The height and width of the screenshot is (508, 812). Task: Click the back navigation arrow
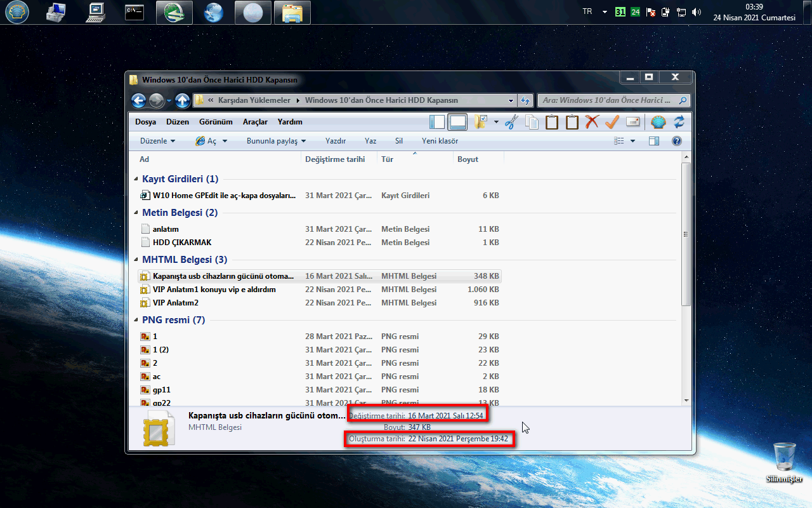pos(139,100)
